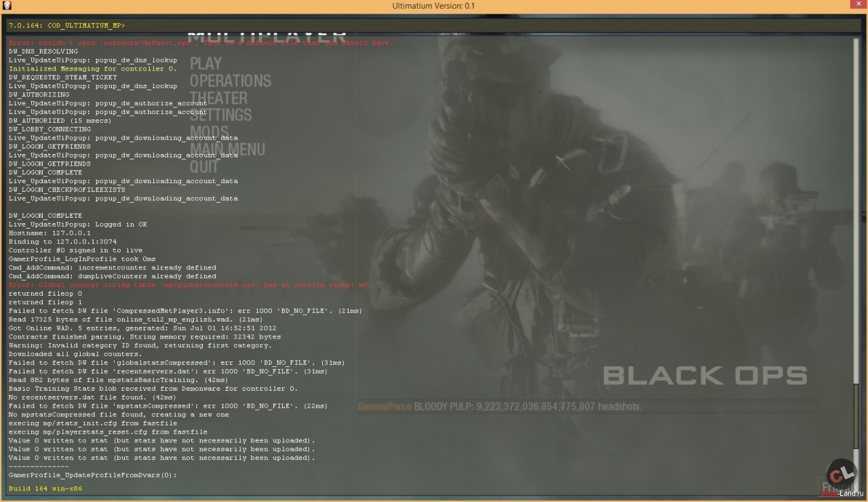Image resolution: width=868 pixels, height=502 pixels.
Task: Click 'mpstatsCompressed' fetch failure line
Action: coord(168,406)
